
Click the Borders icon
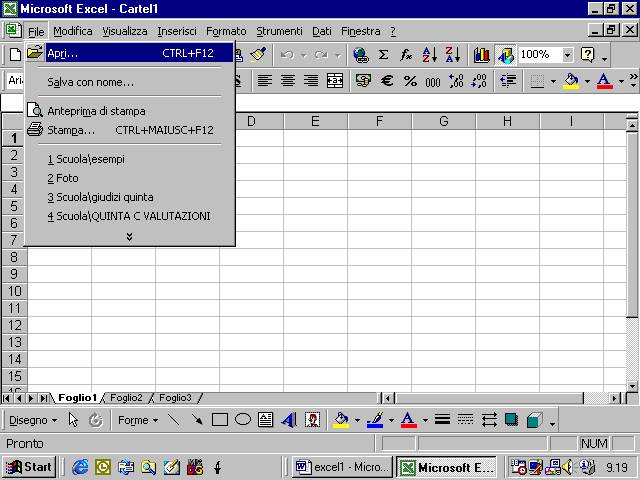[537, 80]
